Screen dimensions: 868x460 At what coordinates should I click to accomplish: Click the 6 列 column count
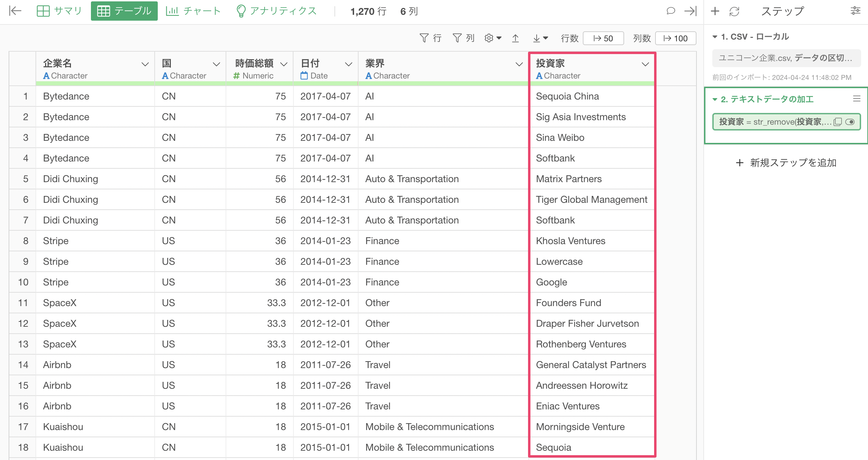tap(409, 11)
